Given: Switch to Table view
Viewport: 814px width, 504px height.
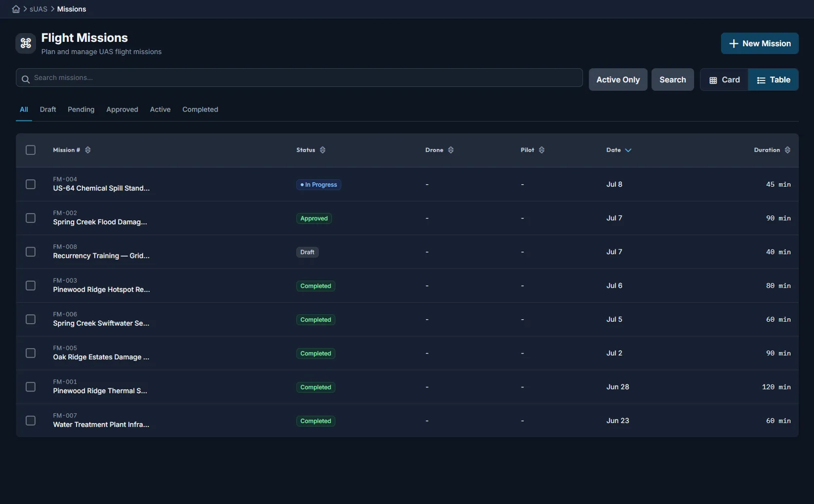Looking at the screenshot, I should (x=774, y=79).
